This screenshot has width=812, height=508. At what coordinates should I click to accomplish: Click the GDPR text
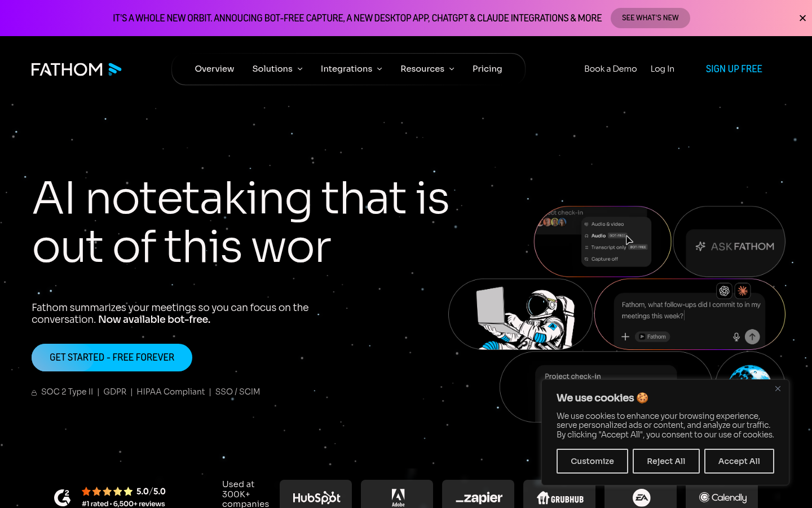point(115,392)
